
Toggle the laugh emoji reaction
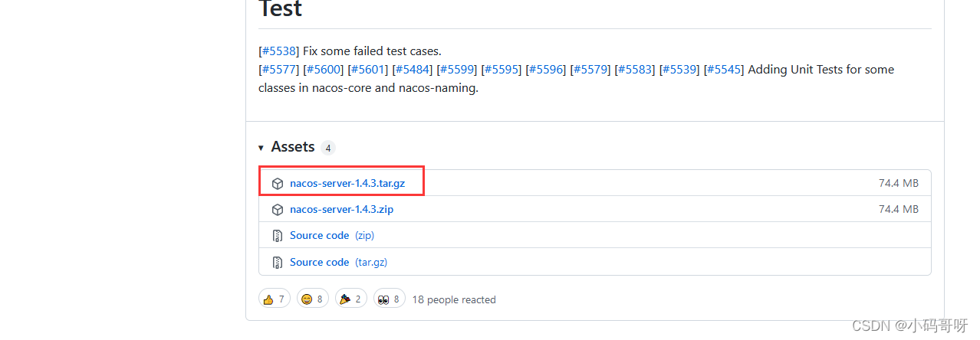coord(313,299)
